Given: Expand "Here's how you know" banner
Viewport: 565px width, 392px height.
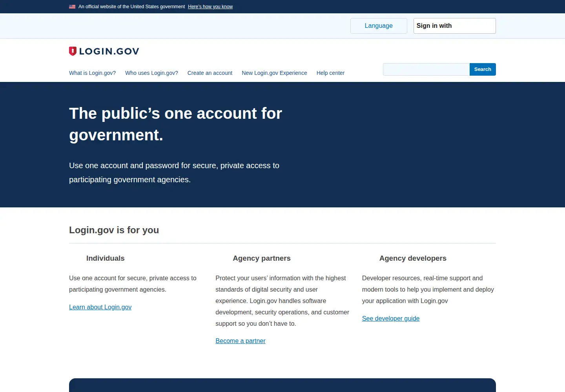Looking at the screenshot, I should 210,7.
